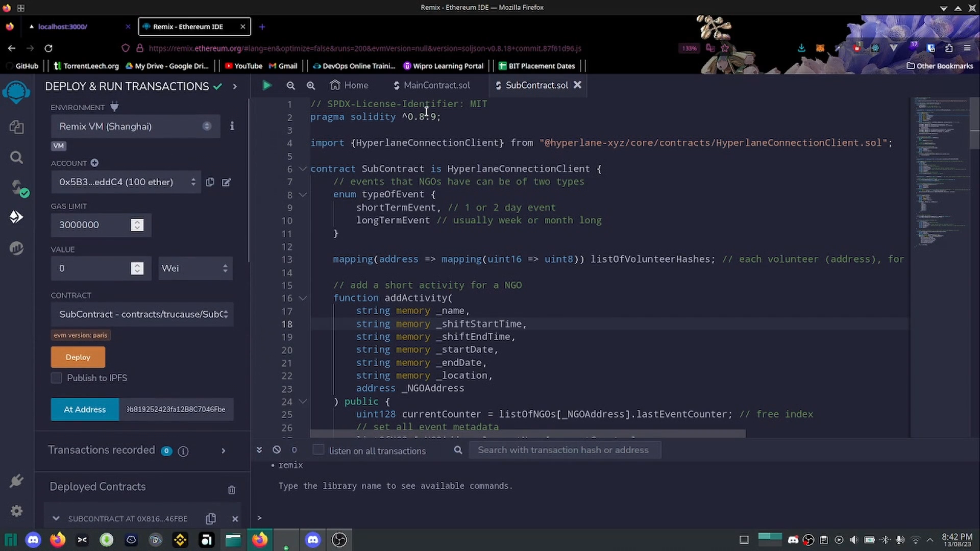Image resolution: width=980 pixels, height=551 pixels.
Task: Click gas limit stepper arrows
Action: [x=137, y=225]
